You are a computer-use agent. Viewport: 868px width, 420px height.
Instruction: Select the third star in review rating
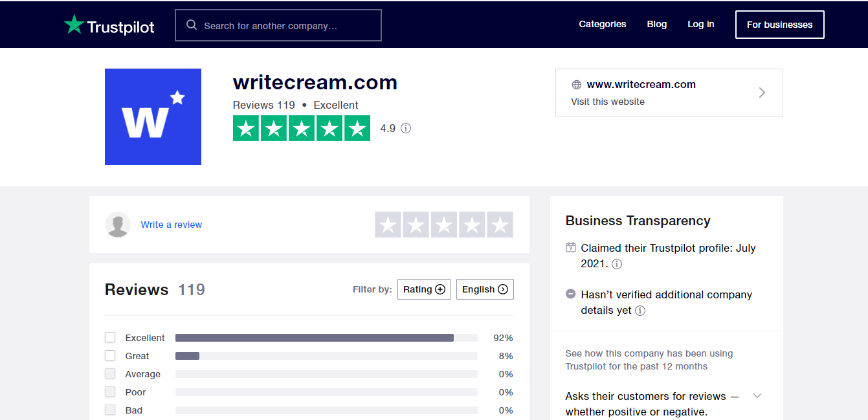pyautogui.click(x=444, y=225)
